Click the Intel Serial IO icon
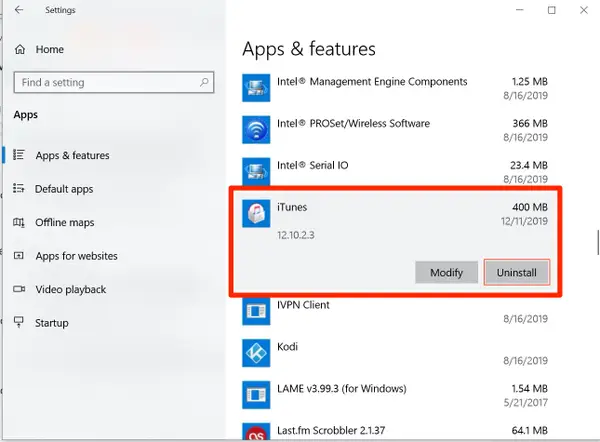This screenshot has height=442, width=600. (256, 171)
